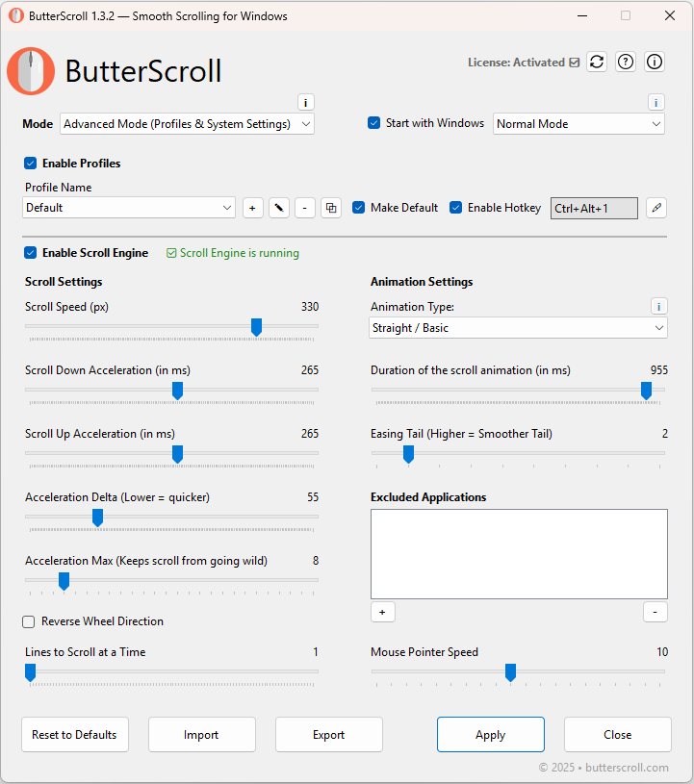Viewport: 694px width, 784px height.
Task: Click the info icon above Mode dropdown
Action: [x=306, y=103]
